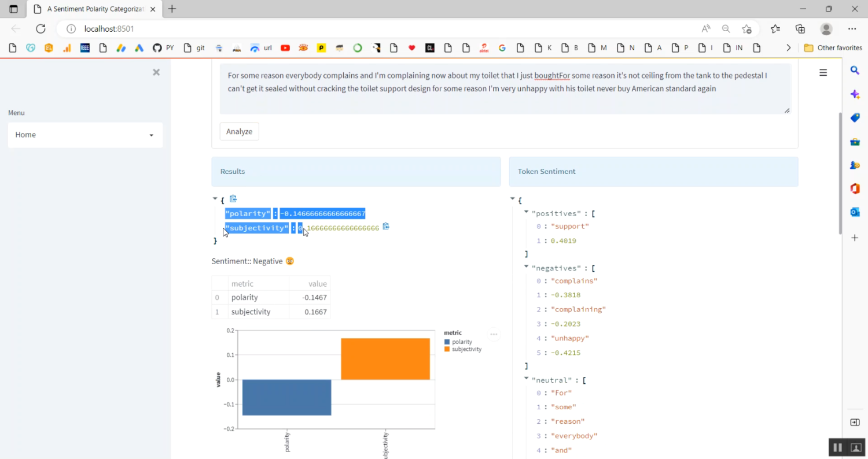Close the sidebar with the X icon

click(x=156, y=72)
